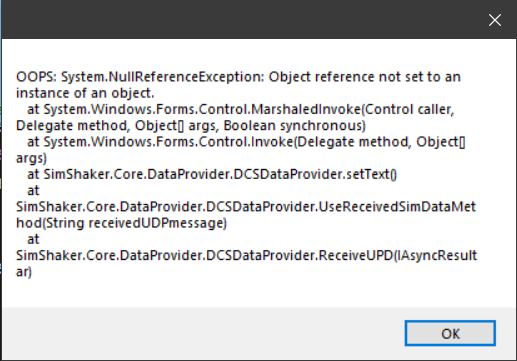Click the ReceiveUPD(IAsyncResult stack line
This screenshot has width=517, height=361.
[x=246, y=256]
